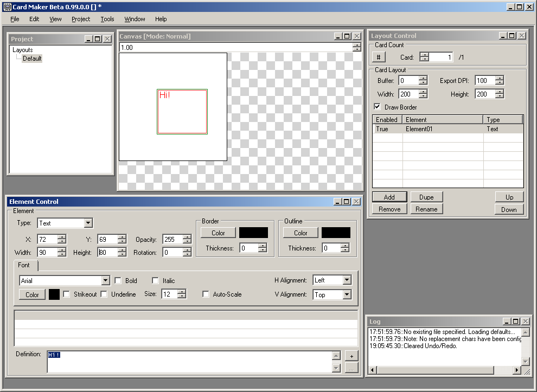Enable the Auto-Scale checkbox
The image size is (537, 392).
coord(206,294)
